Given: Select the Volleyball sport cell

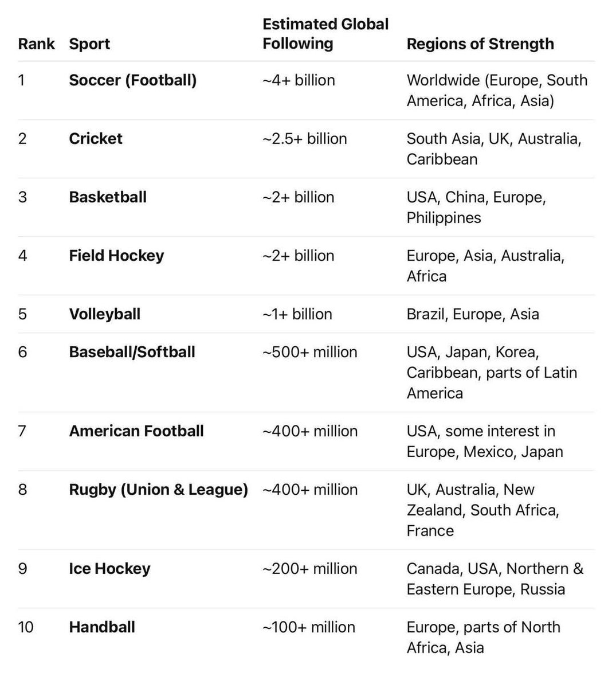Looking at the screenshot, I should (x=104, y=314).
